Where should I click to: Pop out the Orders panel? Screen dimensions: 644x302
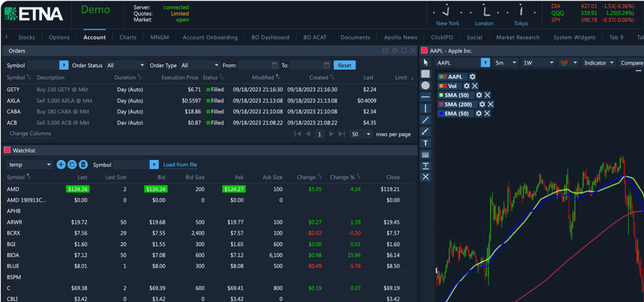click(x=385, y=51)
